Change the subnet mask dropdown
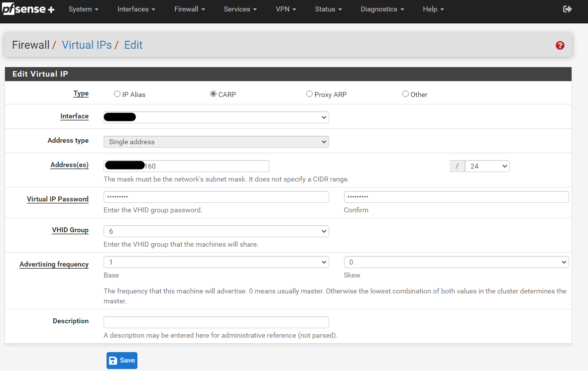This screenshot has width=588, height=371. [486, 166]
